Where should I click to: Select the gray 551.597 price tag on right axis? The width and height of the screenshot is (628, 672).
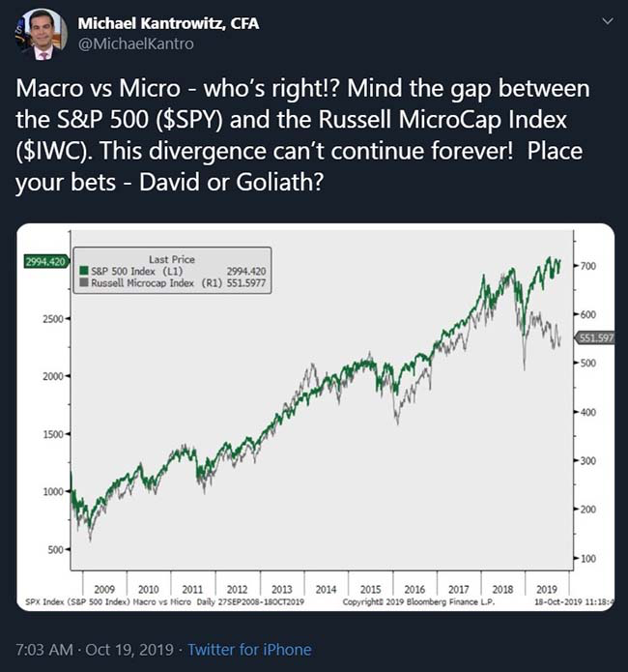(x=594, y=338)
